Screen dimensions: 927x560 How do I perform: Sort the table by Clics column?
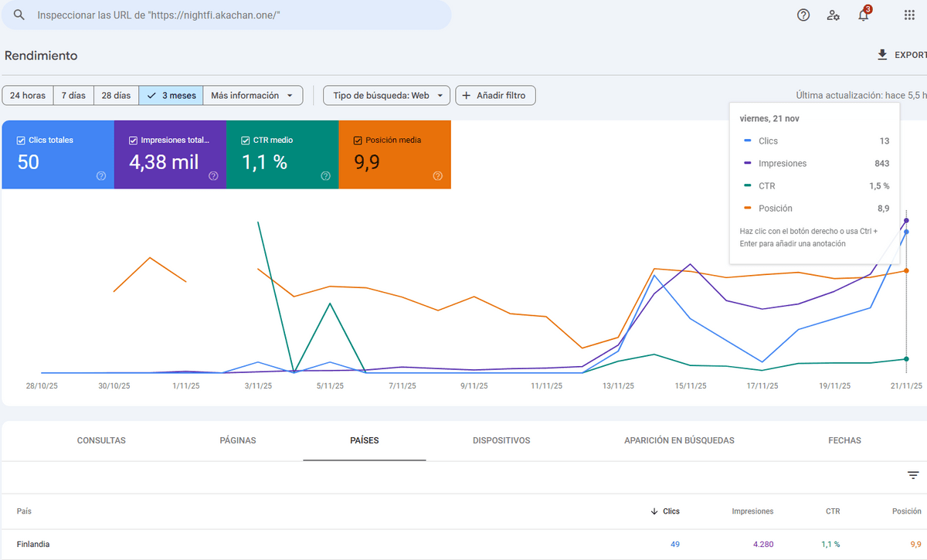tap(664, 511)
